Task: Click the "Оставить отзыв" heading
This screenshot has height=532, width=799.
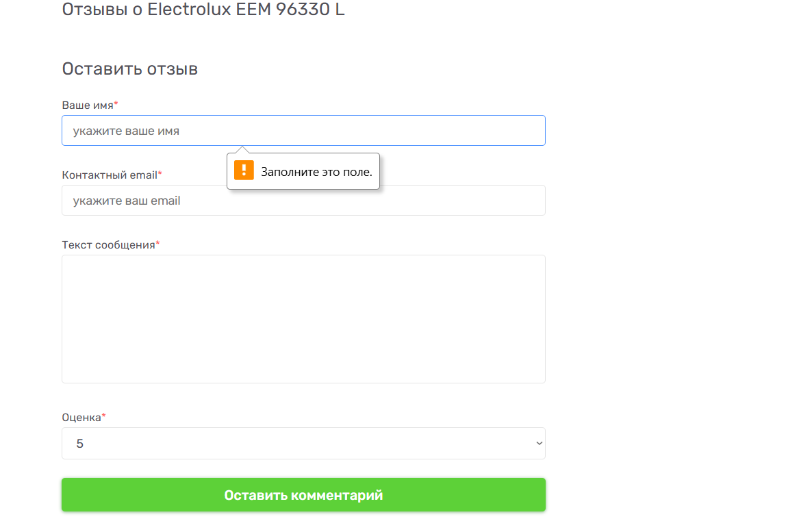Action: (129, 69)
